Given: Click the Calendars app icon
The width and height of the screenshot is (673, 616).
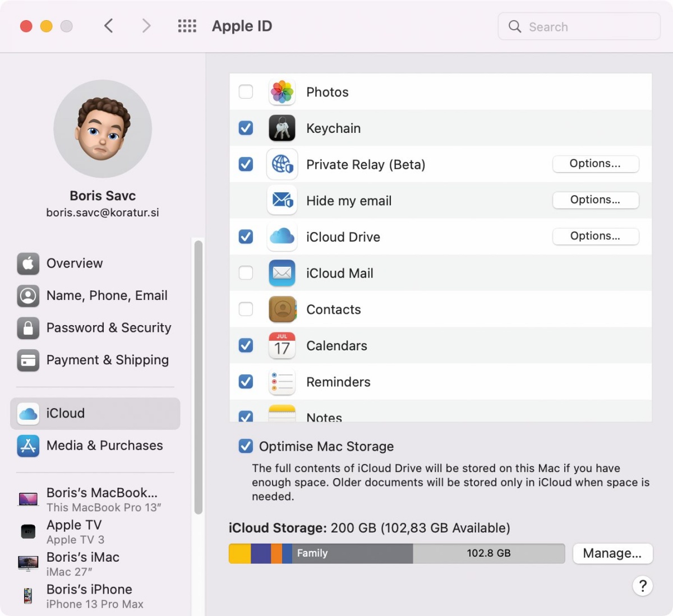Looking at the screenshot, I should [x=282, y=345].
